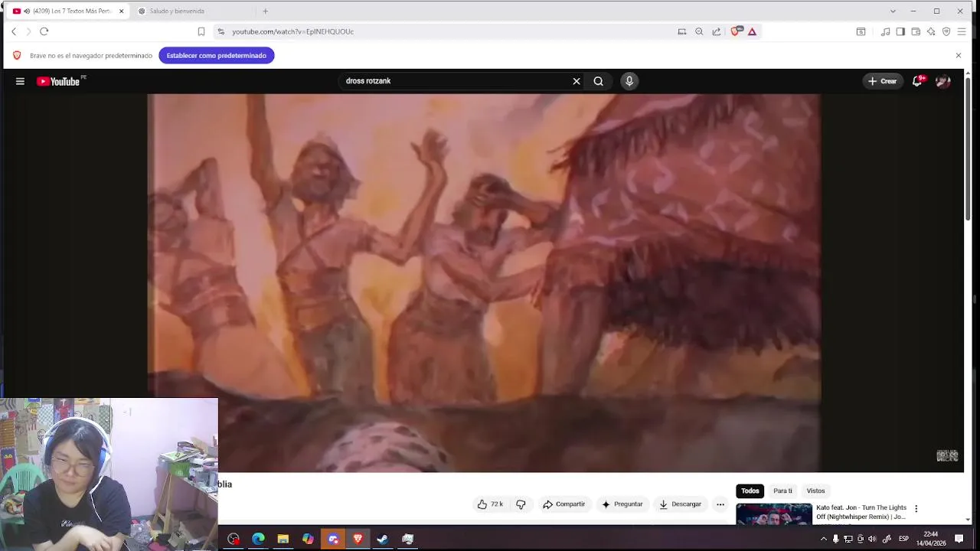Viewport: 980px width, 551px height.
Task: Open more actions ellipsis below video
Action: [x=720, y=504]
